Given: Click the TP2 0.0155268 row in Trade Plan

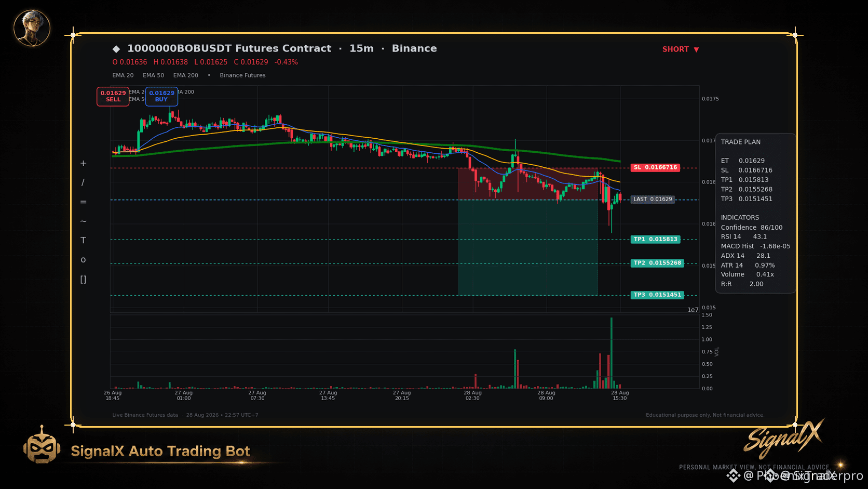Looking at the screenshot, I should pyautogui.click(x=747, y=190).
